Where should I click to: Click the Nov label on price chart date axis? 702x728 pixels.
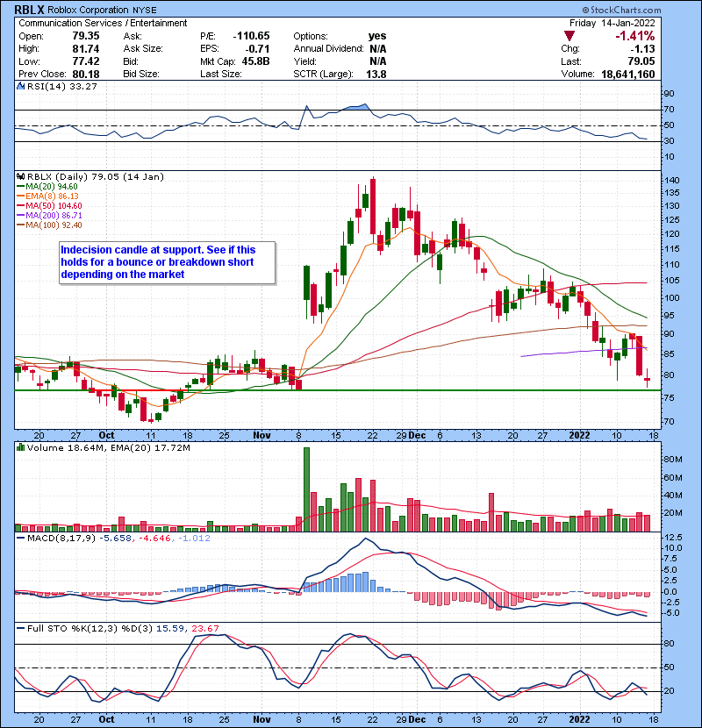coord(261,435)
